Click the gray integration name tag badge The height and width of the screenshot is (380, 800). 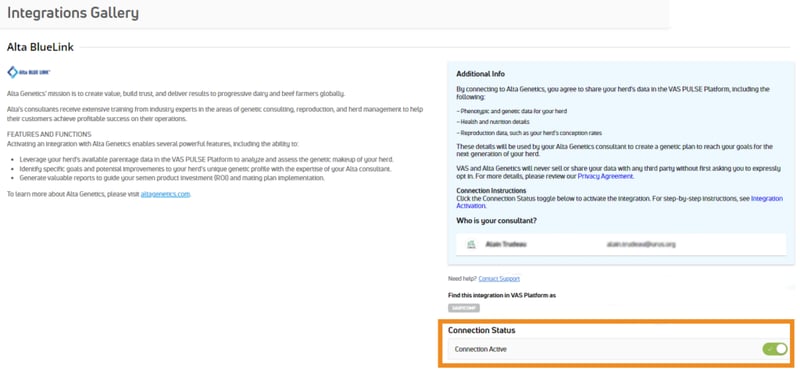pos(464,308)
